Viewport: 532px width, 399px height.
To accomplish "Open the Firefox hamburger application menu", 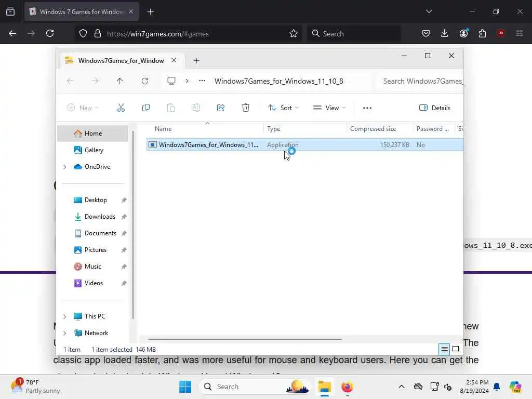I will [x=519, y=33].
